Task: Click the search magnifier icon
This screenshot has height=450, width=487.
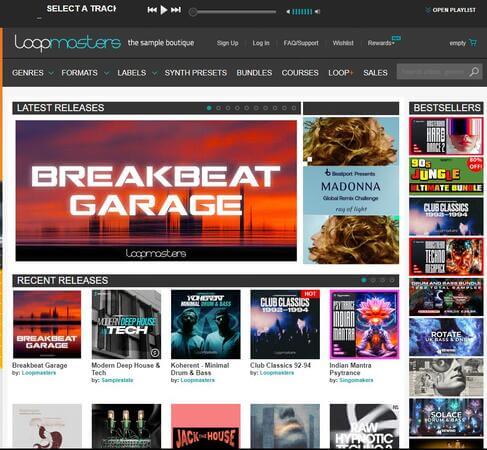Action: [474, 72]
